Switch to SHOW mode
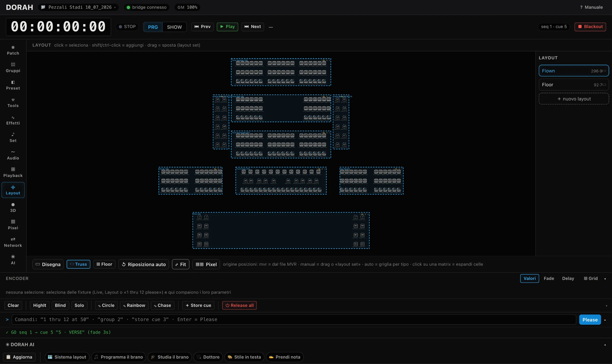The image size is (612, 364). pos(174,27)
